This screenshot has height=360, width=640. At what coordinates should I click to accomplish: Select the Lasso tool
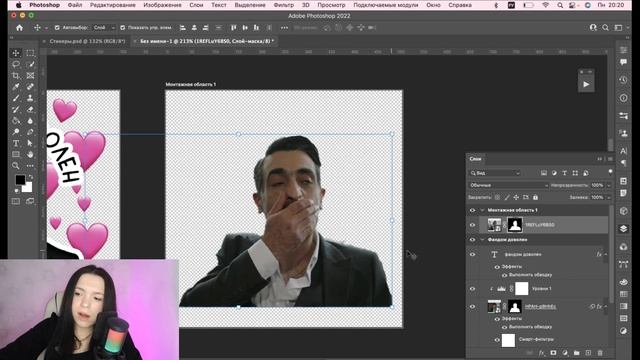[x=16, y=64]
